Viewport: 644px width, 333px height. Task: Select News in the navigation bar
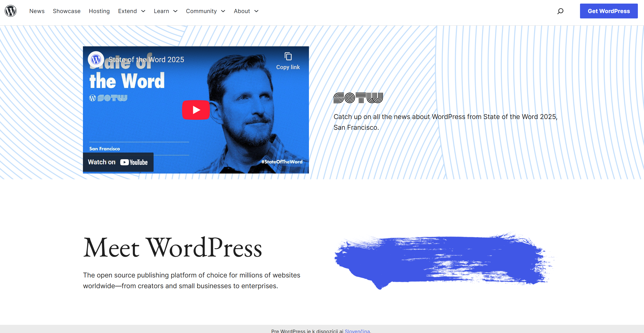(37, 11)
